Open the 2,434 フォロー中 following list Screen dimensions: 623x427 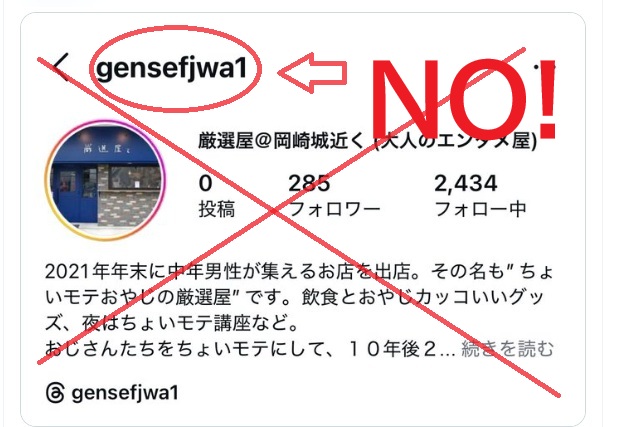tap(480, 195)
